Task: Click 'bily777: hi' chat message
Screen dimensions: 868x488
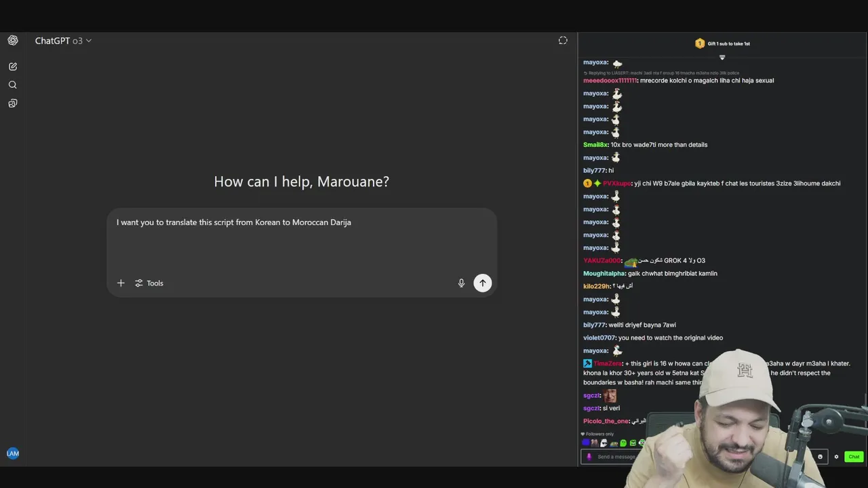Action: 598,171
